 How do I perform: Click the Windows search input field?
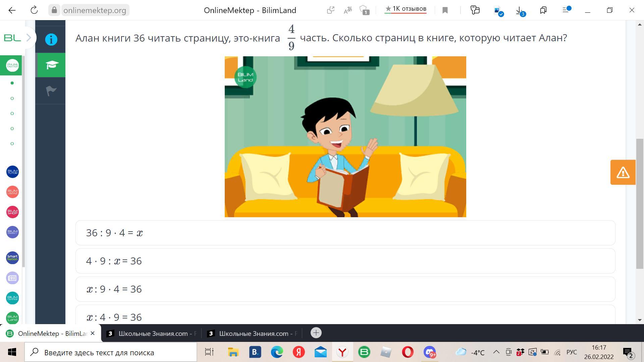111,352
